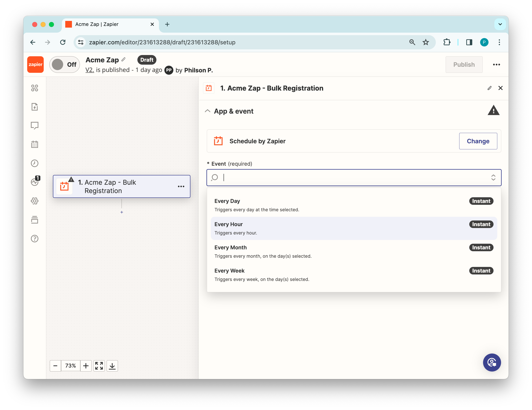
Task: Collapse the App & event section
Action: tap(207, 111)
